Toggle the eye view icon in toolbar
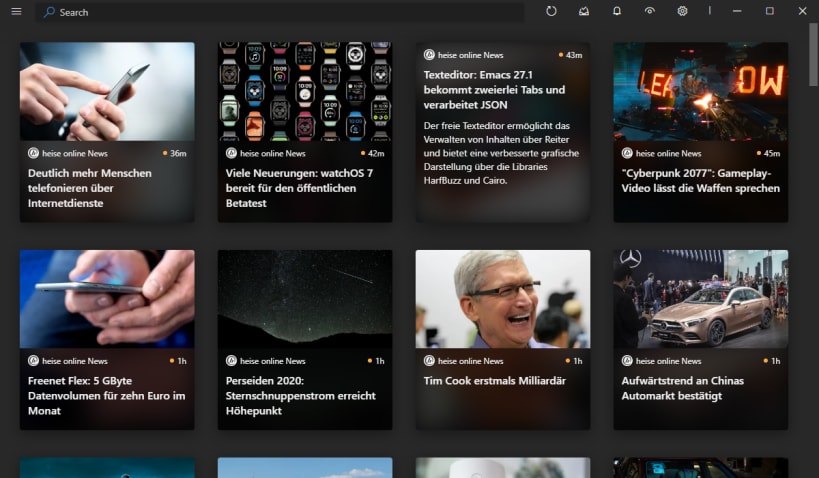 pos(650,11)
